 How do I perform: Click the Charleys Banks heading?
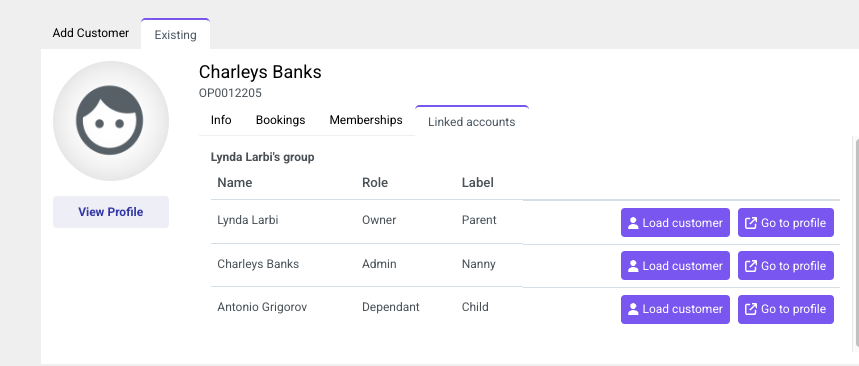(x=260, y=72)
